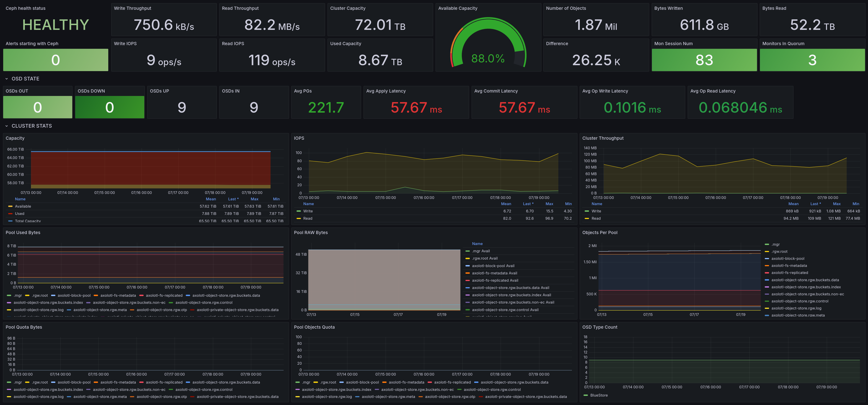Image resolution: width=868 pixels, height=405 pixels.
Task: Click the Write series color swatch in IOPS legend
Action: pos(299,211)
